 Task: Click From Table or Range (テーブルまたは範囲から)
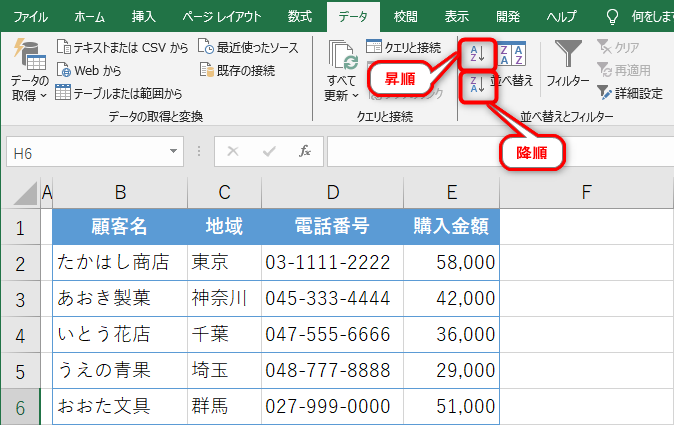pos(118,93)
